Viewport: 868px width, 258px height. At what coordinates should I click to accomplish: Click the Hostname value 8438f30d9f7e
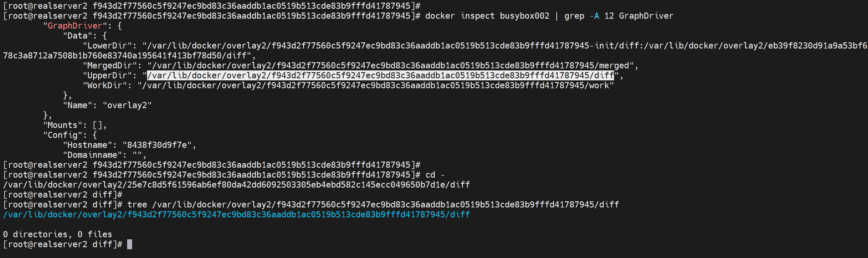(x=157, y=145)
